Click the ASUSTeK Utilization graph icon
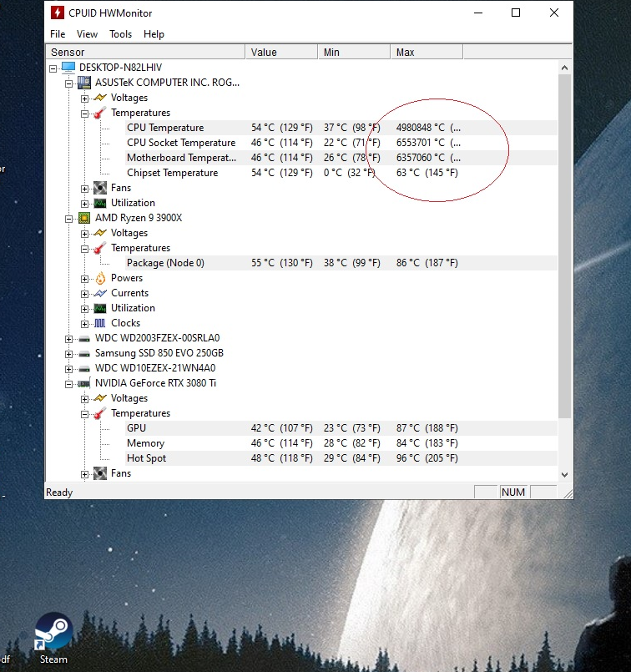 (x=100, y=203)
